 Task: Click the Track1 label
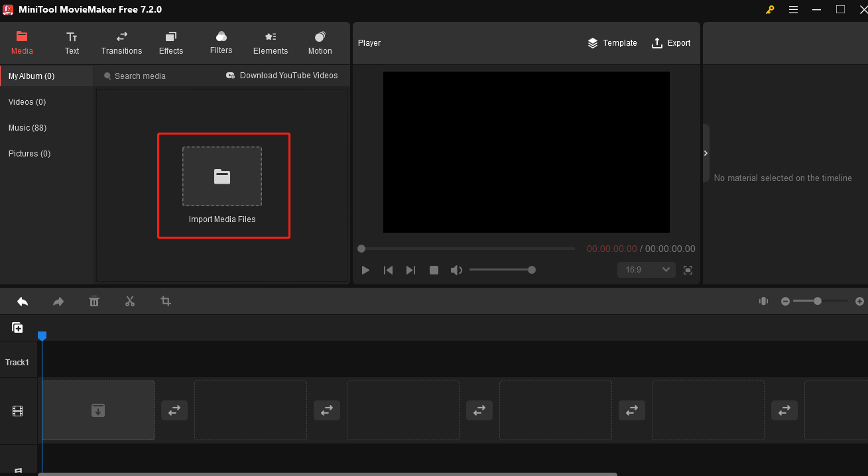click(x=17, y=363)
